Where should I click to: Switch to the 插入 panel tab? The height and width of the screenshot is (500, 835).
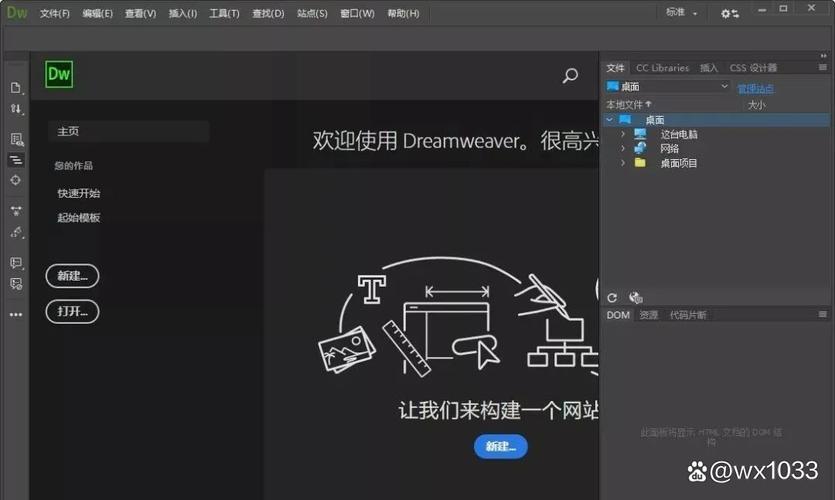pyautogui.click(x=709, y=68)
